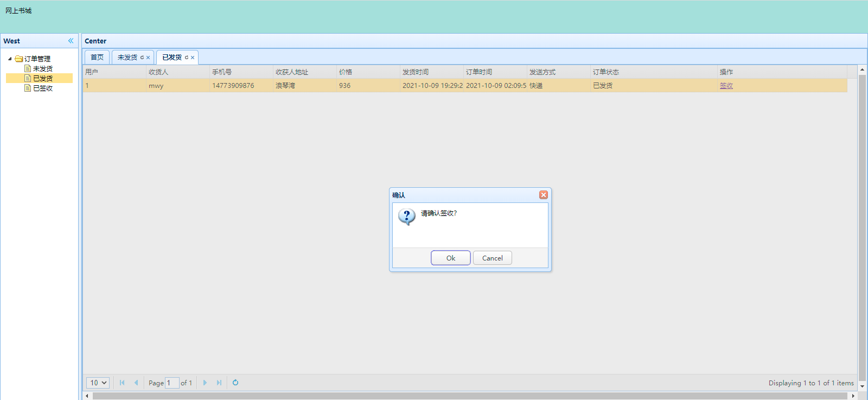Click the scroll-down arrow of vertical scrollbar
Screen dimensions: 868x400
tap(862, 386)
